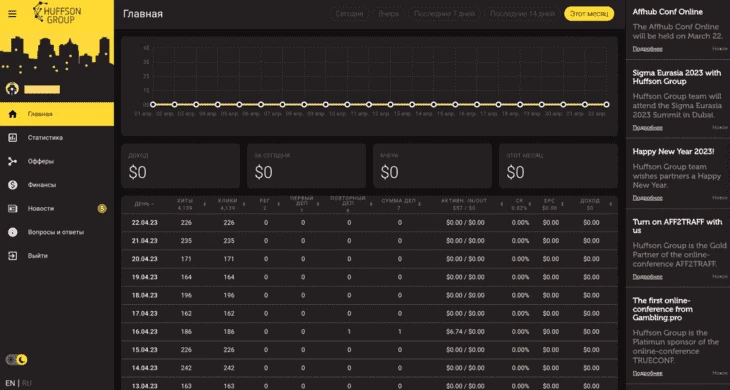
Task: Click the Этот месяц $0 card
Action: (x=559, y=166)
